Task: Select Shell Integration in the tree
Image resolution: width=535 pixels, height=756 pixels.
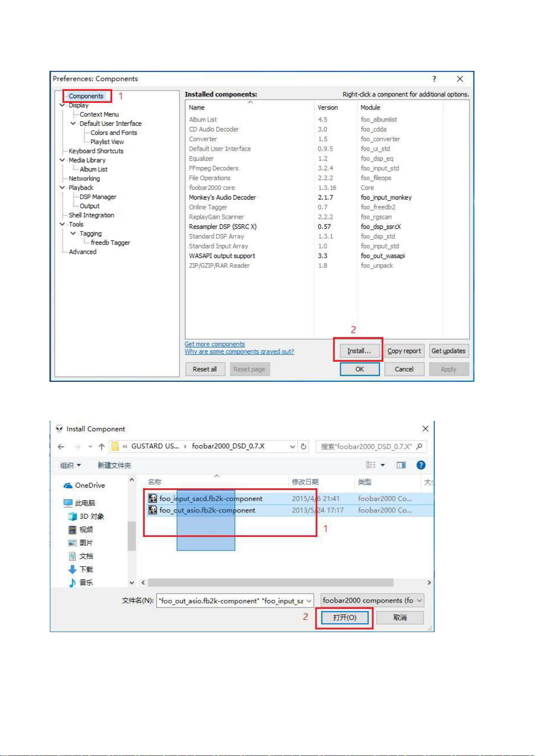Action: pyautogui.click(x=92, y=215)
